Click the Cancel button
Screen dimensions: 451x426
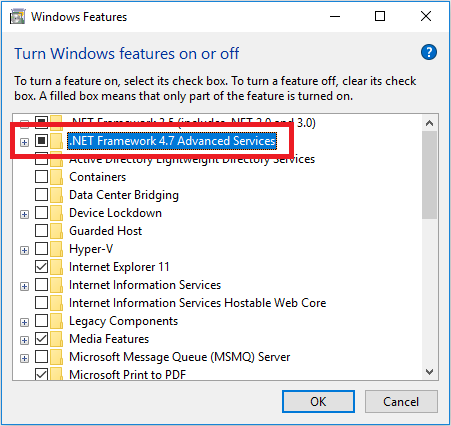(401, 402)
